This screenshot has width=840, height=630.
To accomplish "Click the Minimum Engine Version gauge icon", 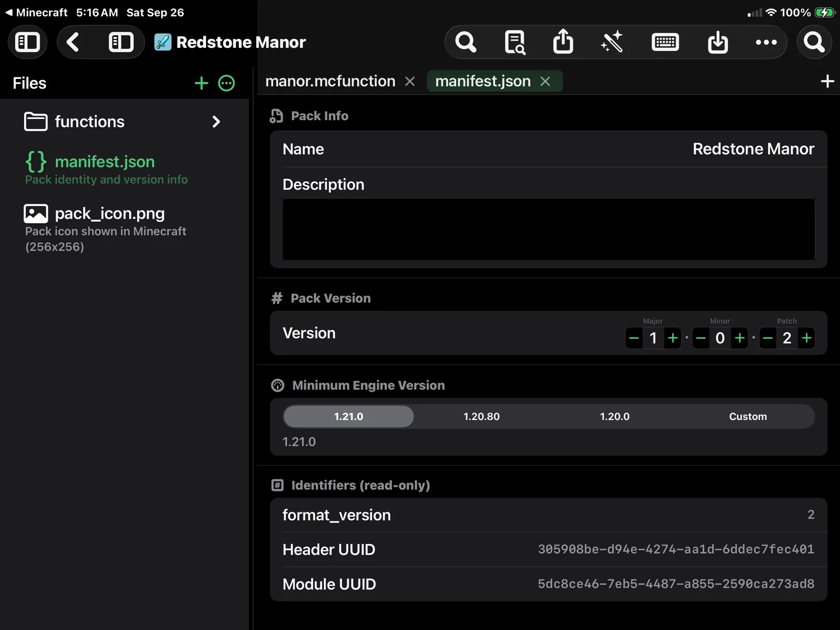I will 277,385.
